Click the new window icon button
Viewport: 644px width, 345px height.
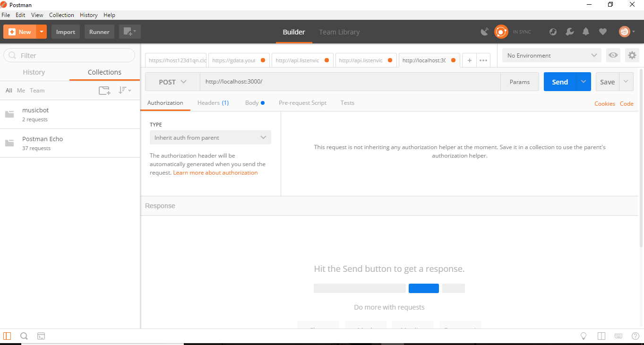pyautogui.click(x=129, y=32)
